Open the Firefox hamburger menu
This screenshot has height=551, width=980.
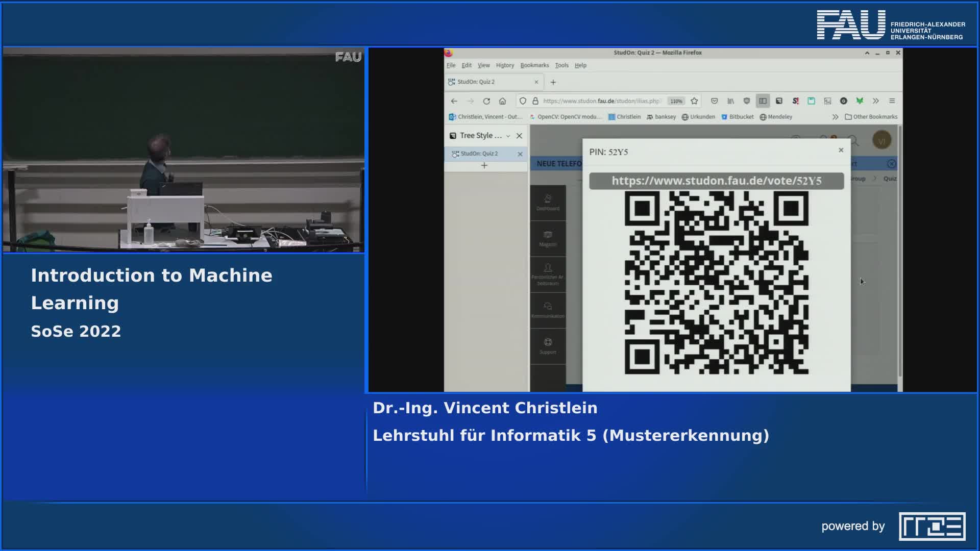tap(891, 101)
